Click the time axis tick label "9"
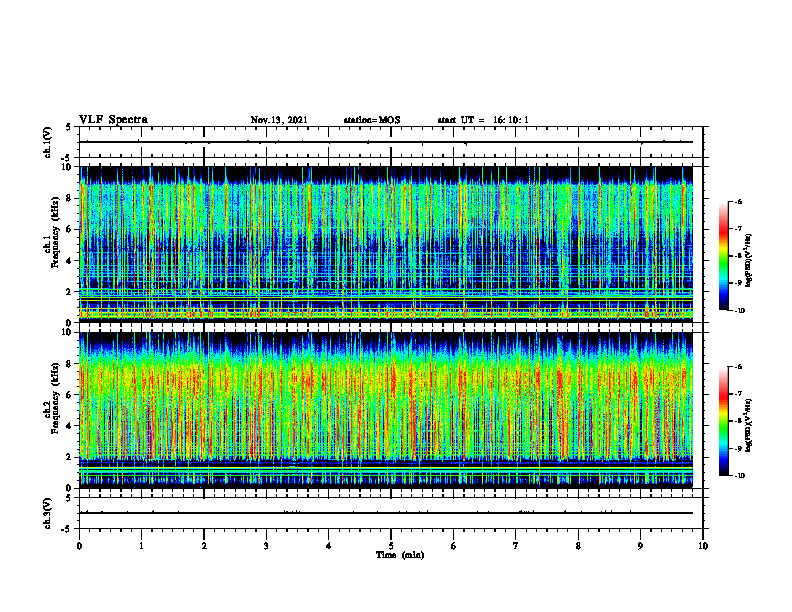This screenshot has height=612, width=792. pyautogui.click(x=640, y=546)
